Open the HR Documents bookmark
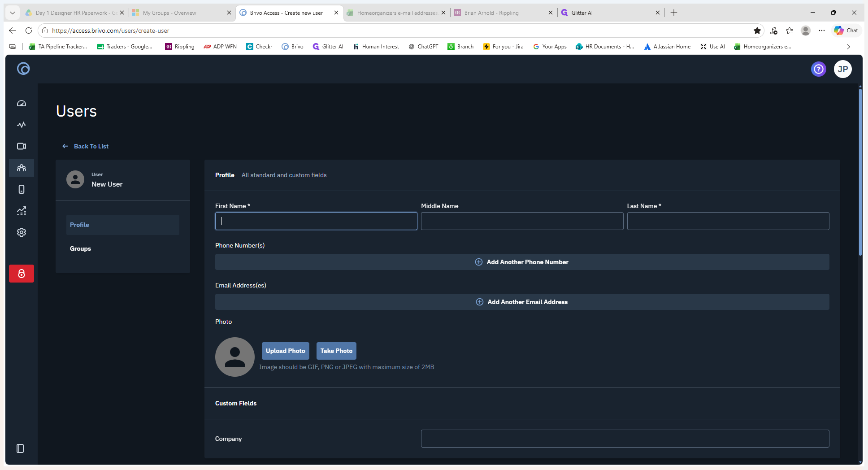Image resolution: width=868 pixels, height=470 pixels. [x=605, y=47]
